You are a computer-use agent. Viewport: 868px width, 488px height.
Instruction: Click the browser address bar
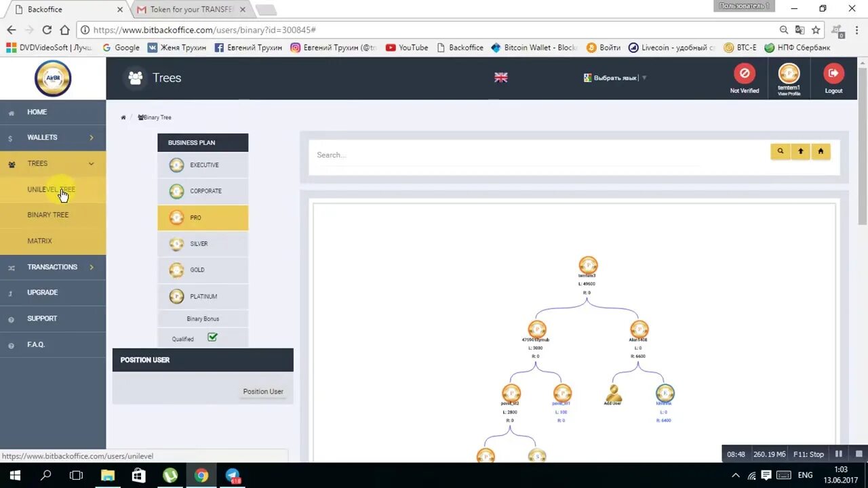(x=434, y=30)
